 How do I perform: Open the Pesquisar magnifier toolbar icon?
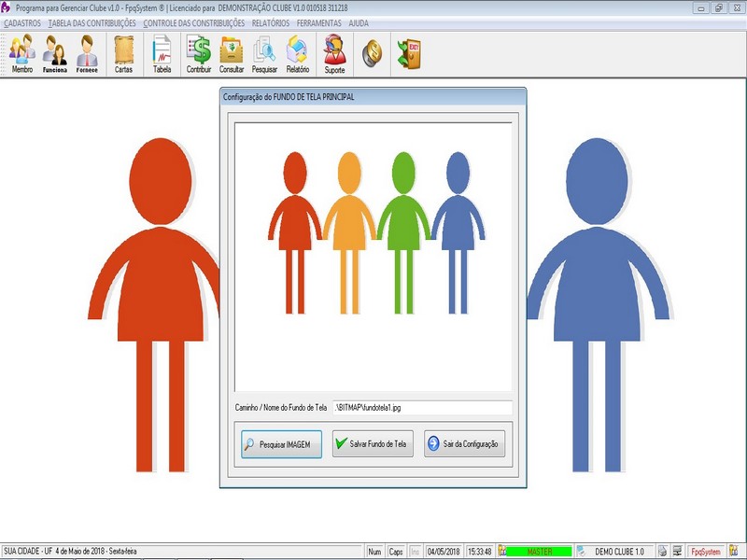click(264, 54)
